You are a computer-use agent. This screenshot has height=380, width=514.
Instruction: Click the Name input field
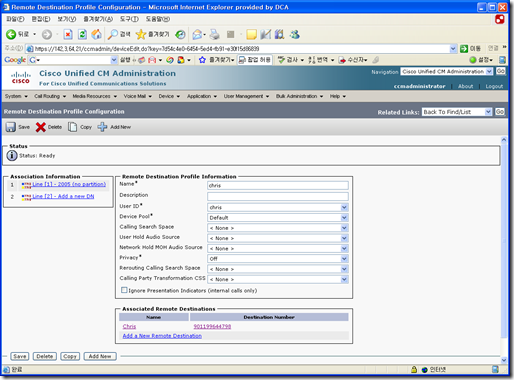(x=278, y=185)
